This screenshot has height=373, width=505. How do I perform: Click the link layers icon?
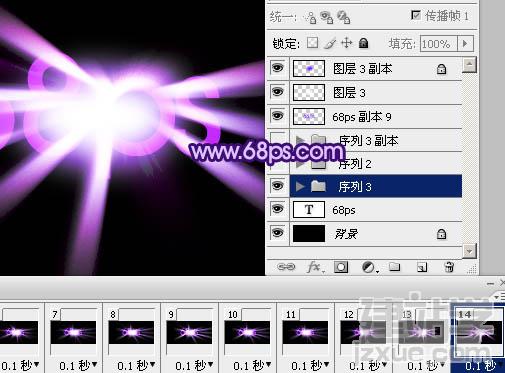(286, 267)
